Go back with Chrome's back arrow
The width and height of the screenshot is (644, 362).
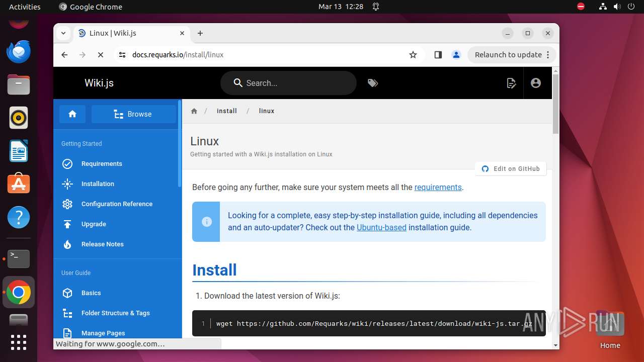pyautogui.click(x=64, y=55)
